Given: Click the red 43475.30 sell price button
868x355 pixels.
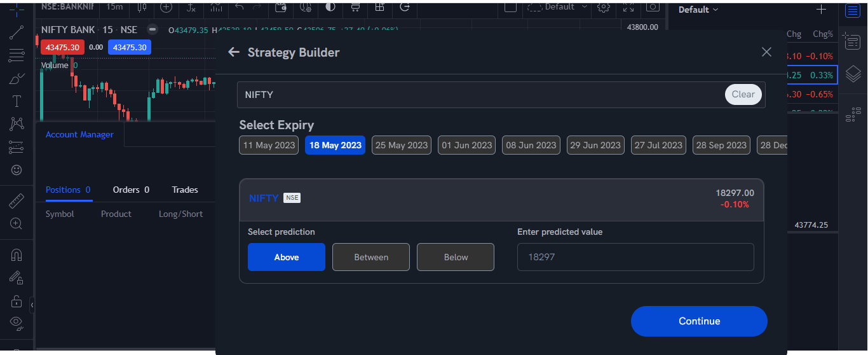Looking at the screenshot, I should [x=62, y=47].
